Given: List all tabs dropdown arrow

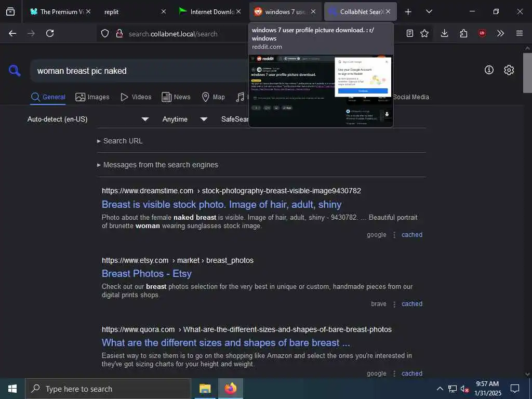Looking at the screenshot, I should [429, 11].
